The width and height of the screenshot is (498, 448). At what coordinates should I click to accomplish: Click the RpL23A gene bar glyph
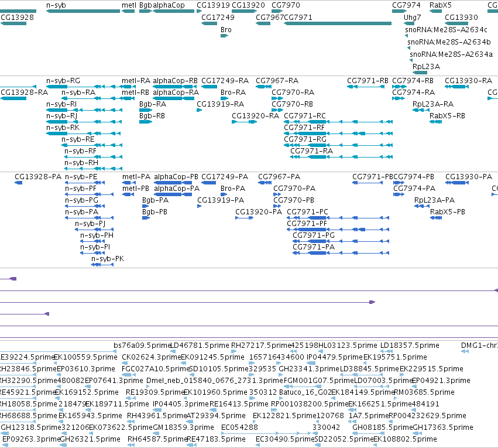click(x=420, y=73)
